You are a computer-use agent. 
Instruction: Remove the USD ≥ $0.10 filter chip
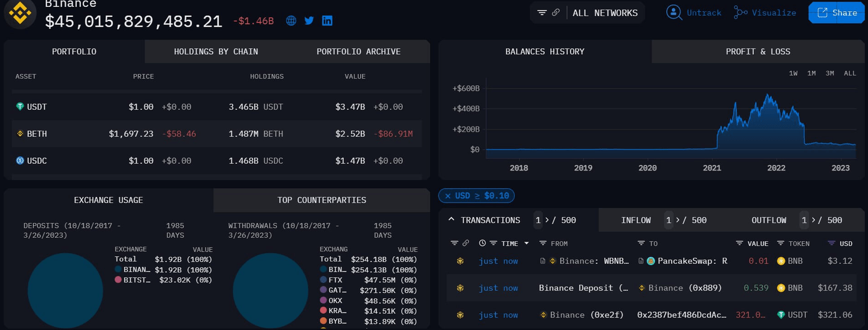448,196
